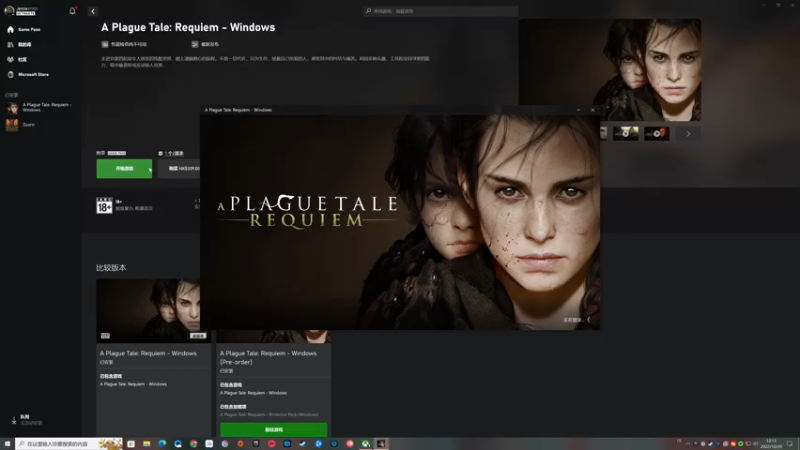Open the large game cover image
Viewport: 800px width, 450px height.
610,70
